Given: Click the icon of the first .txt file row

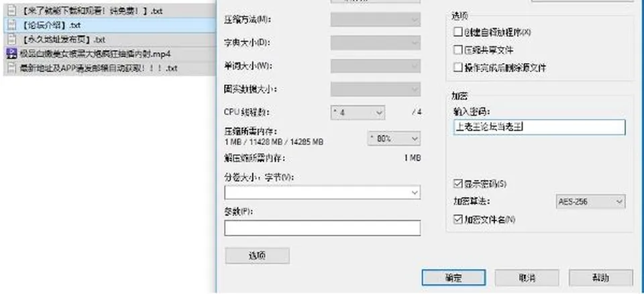Looking at the screenshot, I should click(x=11, y=11).
